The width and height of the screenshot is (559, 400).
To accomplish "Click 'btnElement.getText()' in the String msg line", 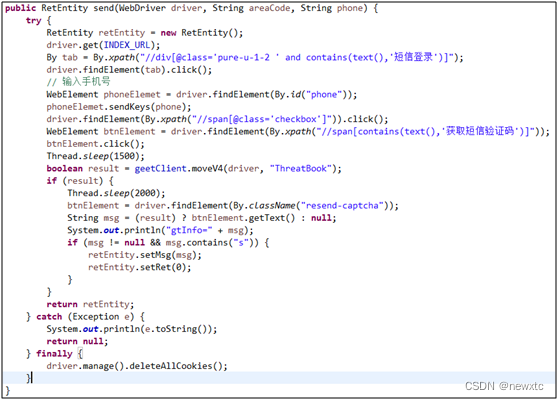I will (243, 218).
